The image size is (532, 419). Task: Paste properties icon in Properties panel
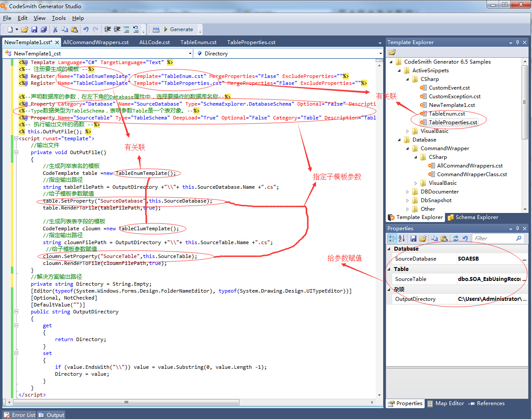(x=444, y=239)
